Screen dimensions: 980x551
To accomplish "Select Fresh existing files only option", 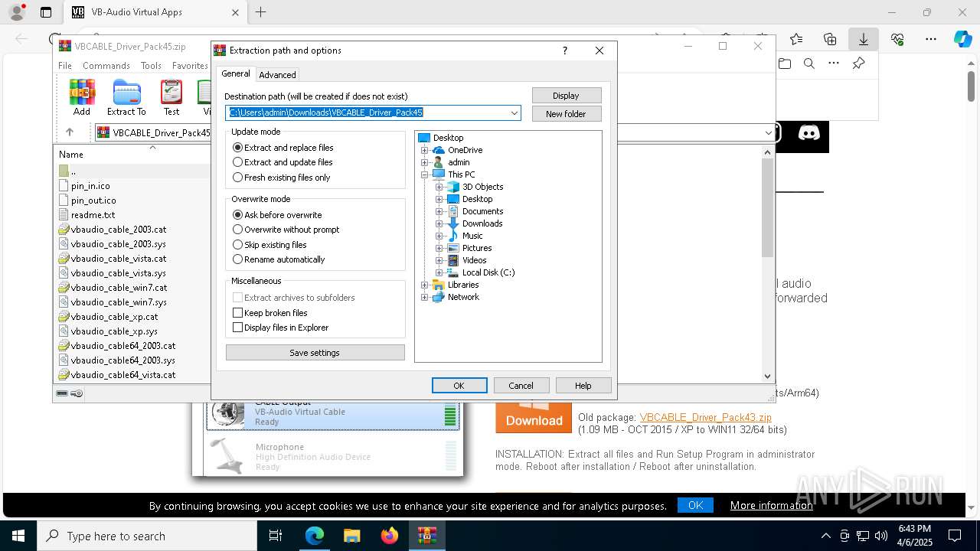I will (282, 178).
